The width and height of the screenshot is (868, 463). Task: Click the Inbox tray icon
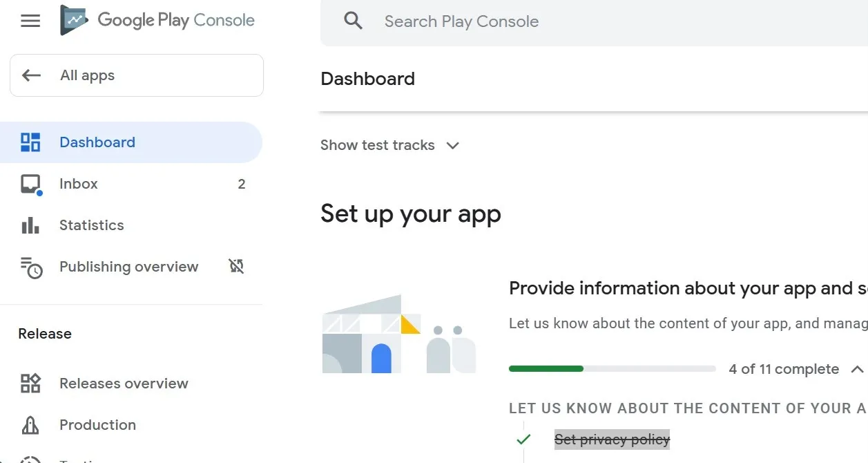click(30, 185)
